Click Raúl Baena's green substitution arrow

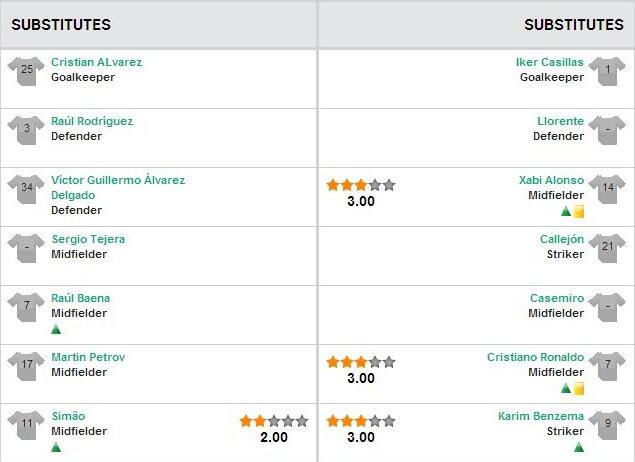[x=56, y=329]
